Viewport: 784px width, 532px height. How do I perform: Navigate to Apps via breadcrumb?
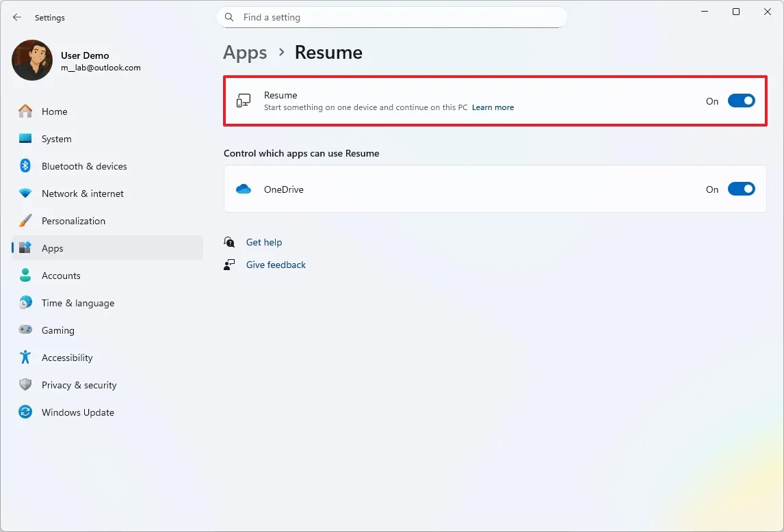click(245, 52)
